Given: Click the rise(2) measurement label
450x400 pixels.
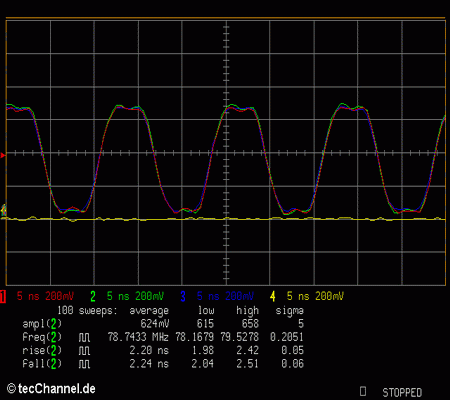Looking at the screenshot, I should (42, 351).
